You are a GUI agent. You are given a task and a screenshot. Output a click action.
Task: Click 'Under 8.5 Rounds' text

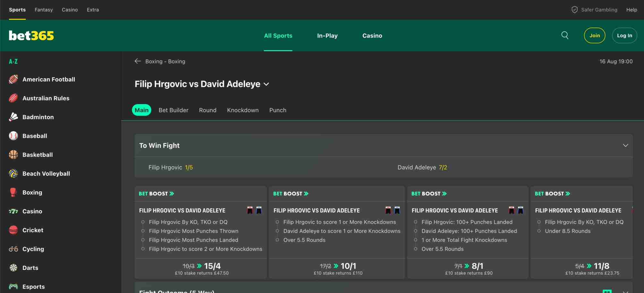coord(568,231)
